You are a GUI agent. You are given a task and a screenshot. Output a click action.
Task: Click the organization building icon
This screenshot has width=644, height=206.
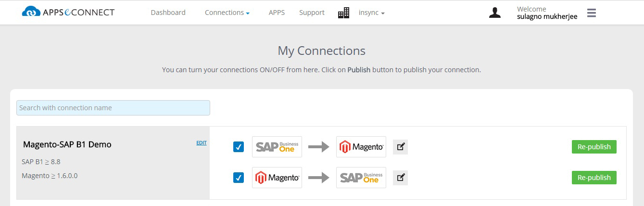coord(343,13)
